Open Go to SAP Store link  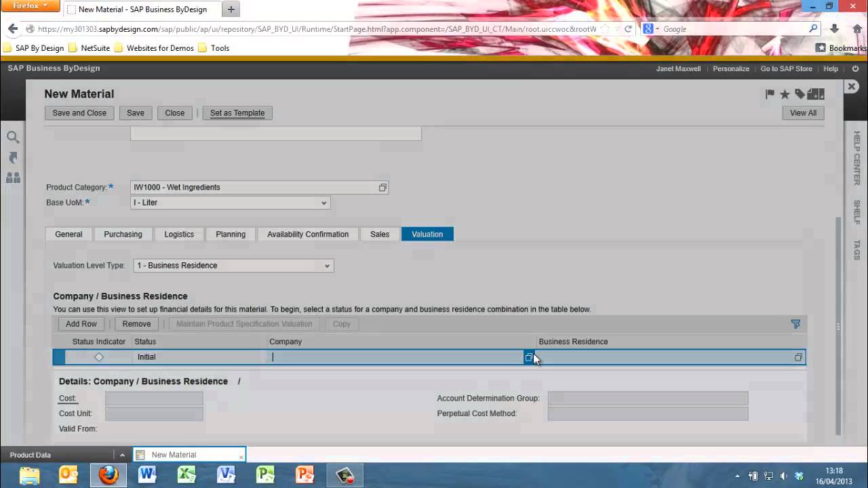[786, 68]
